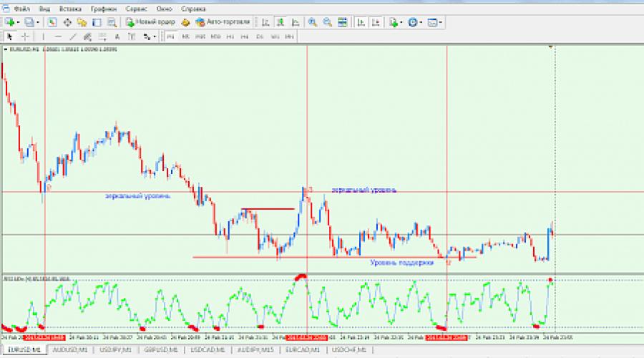Switch to the USDCHF,M1 chart tab
The height and width of the screenshot is (358, 644).
click(349, 350)
